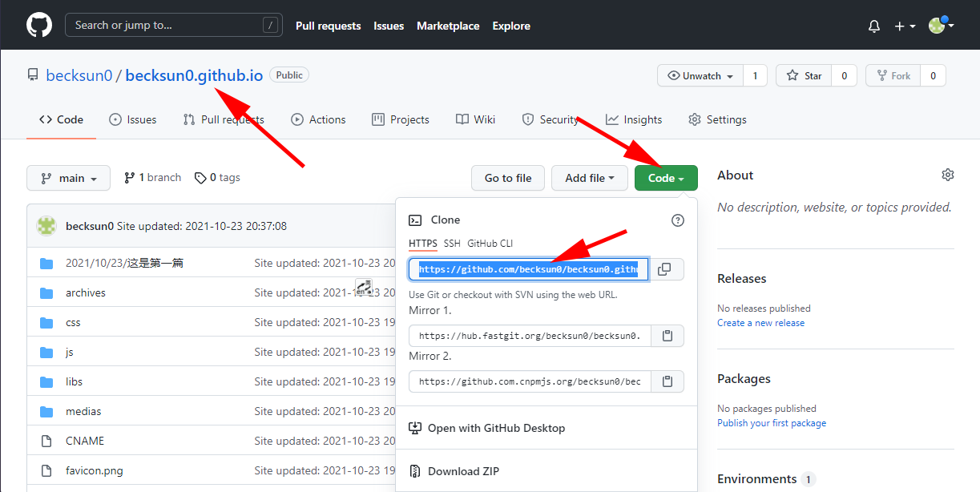980x492 pixels.
Task: Open the becksun0.github.io repository link
Action: 194,75
